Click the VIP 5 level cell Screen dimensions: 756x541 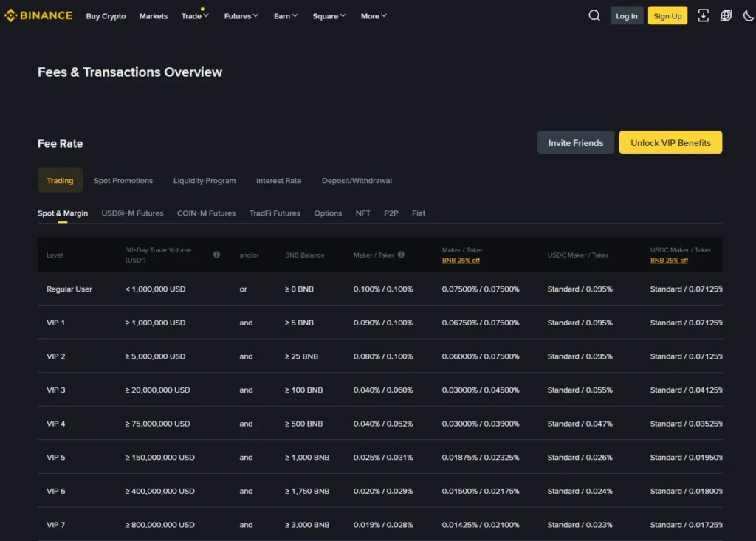click(x=55, y=457)
